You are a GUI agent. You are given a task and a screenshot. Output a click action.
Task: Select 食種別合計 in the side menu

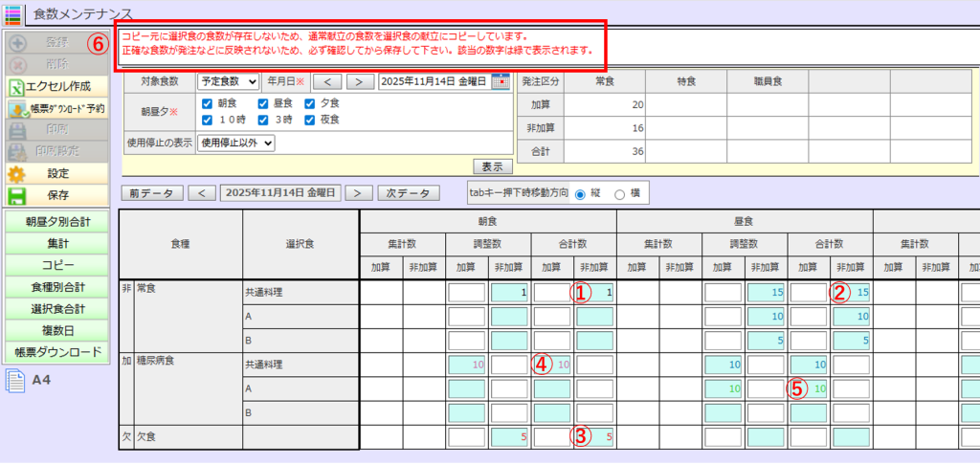click(57, 287)
